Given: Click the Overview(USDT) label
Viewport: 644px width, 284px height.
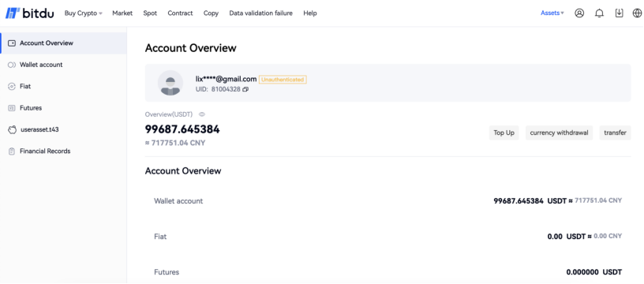Looking at the screenshot, I should (x=169, y=114).
